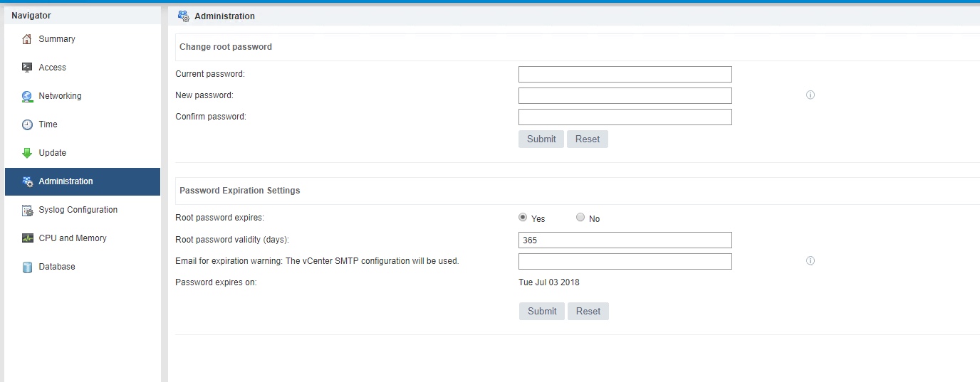
Task: Focus the Current password field
Action: [x=625, y=75]
